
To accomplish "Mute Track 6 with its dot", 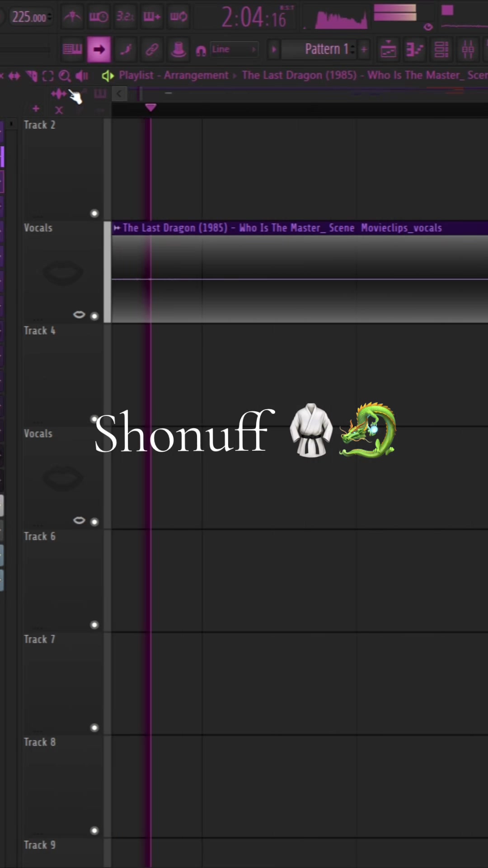I will pyautogui.click(x=94, y=625).
